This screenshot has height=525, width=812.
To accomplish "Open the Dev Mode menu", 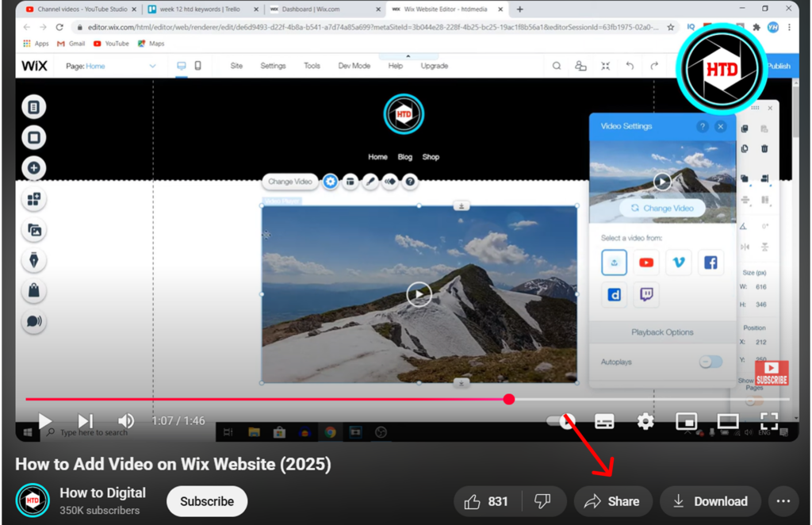I will [x=354, y=66].
